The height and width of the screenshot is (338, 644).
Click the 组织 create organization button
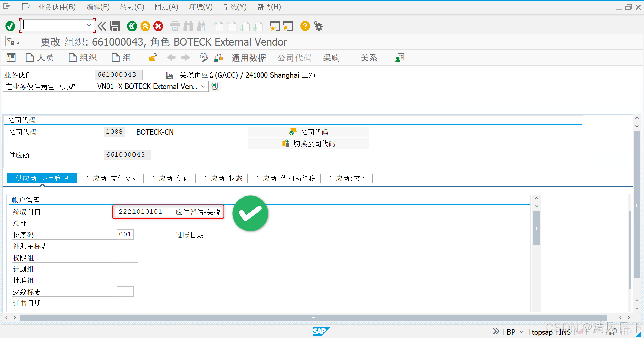[x=83, y=58]
